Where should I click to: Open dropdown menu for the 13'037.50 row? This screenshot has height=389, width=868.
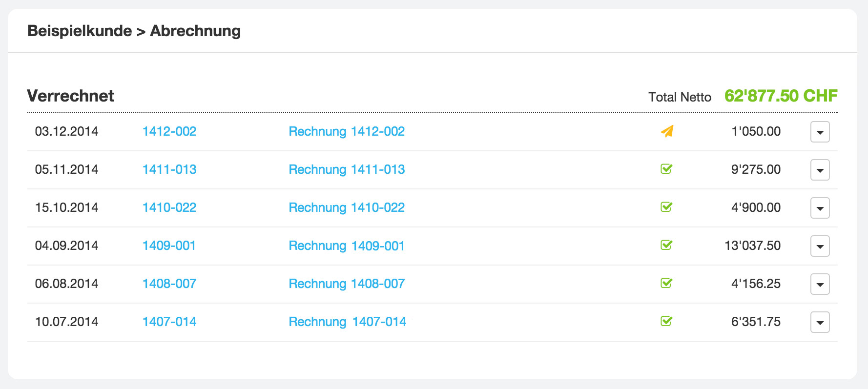820,246
